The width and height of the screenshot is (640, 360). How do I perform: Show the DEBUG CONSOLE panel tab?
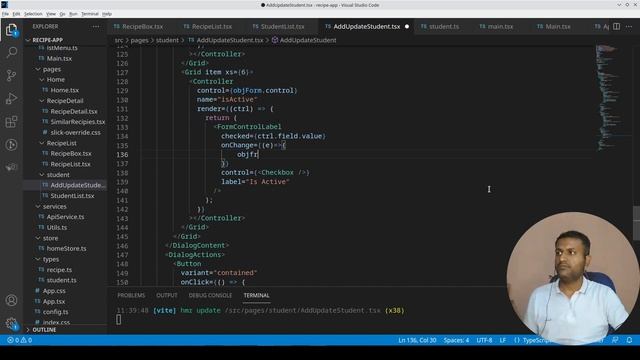pos(210,295)
